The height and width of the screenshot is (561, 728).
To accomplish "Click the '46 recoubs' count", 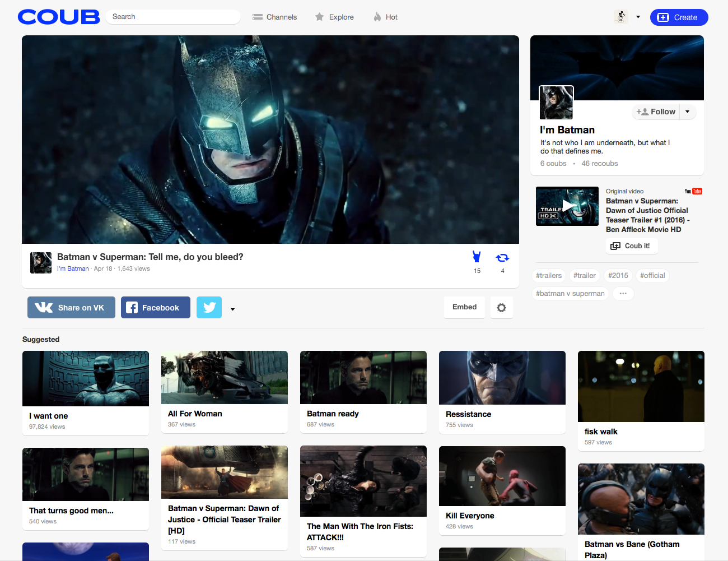I will (600, 164).
